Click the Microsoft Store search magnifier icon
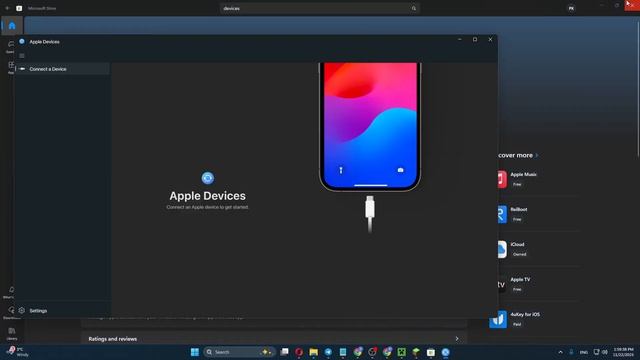This screenshot has width=640, height=360. (x=413, y=8)
